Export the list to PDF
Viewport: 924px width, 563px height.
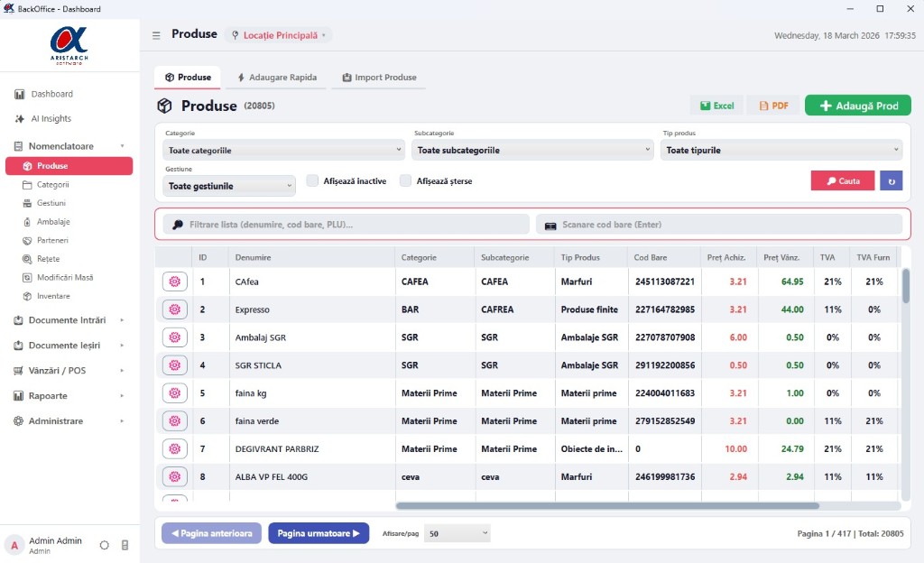773,106
